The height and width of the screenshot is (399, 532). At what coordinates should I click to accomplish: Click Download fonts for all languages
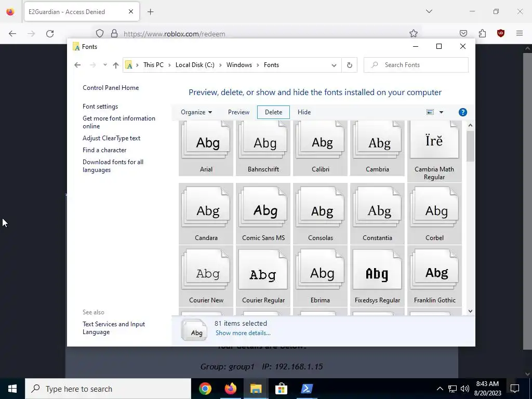113,166
